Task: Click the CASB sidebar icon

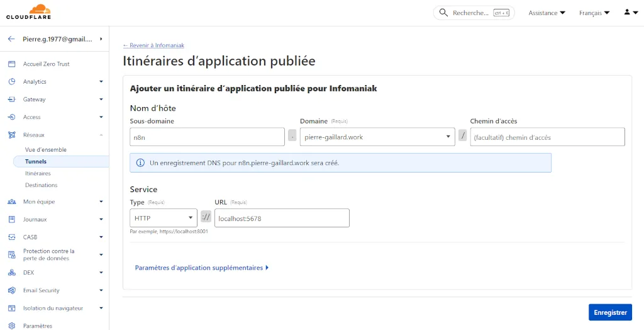Action: click(x=12, y=237)
